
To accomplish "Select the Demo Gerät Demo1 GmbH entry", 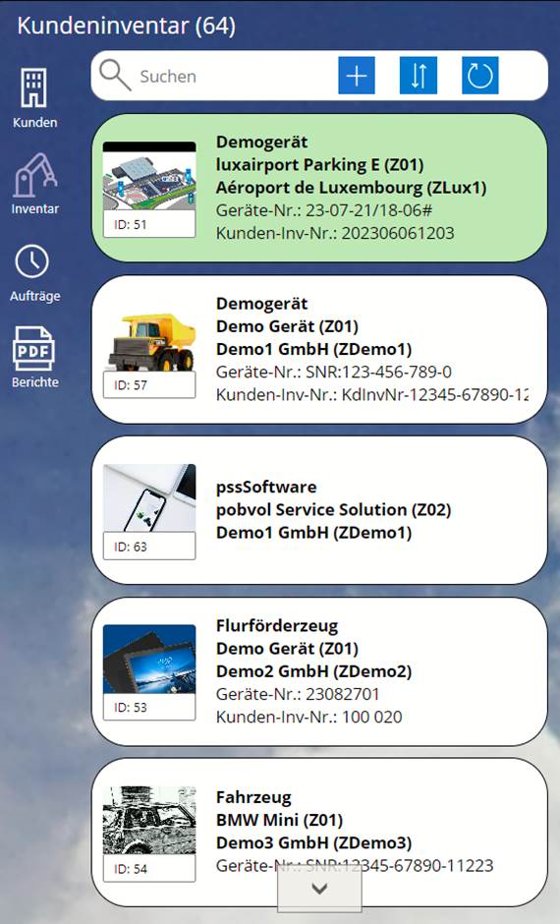I will [x=319, y=349].
